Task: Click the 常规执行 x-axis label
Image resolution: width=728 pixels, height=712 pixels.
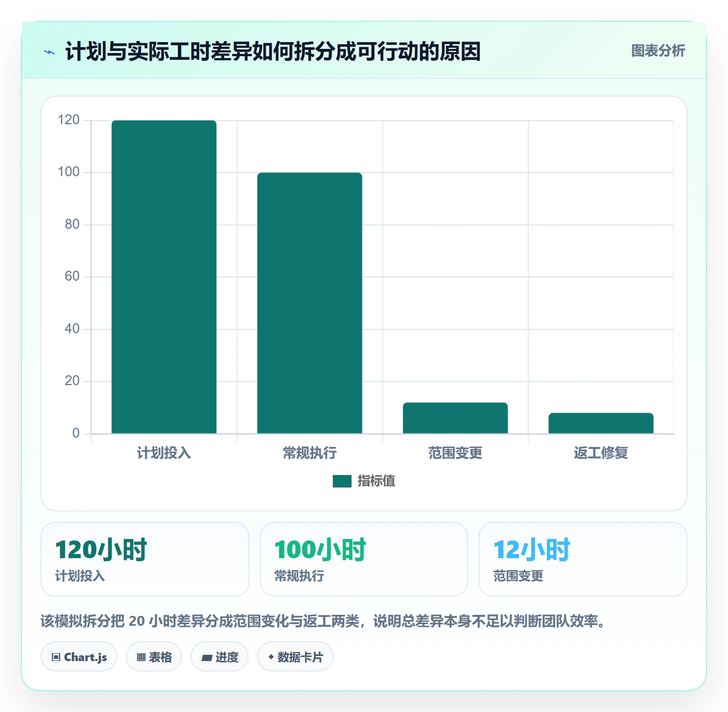Action: coord(309,453)
